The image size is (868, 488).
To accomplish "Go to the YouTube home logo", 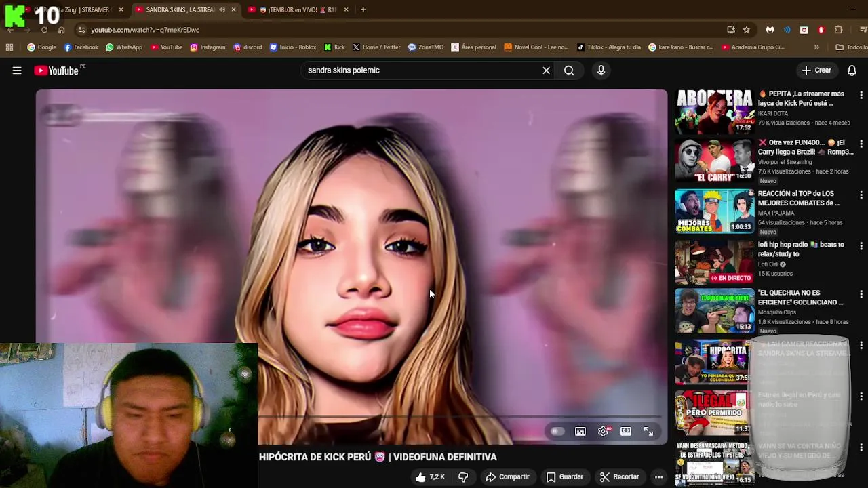I will [56, 70].
